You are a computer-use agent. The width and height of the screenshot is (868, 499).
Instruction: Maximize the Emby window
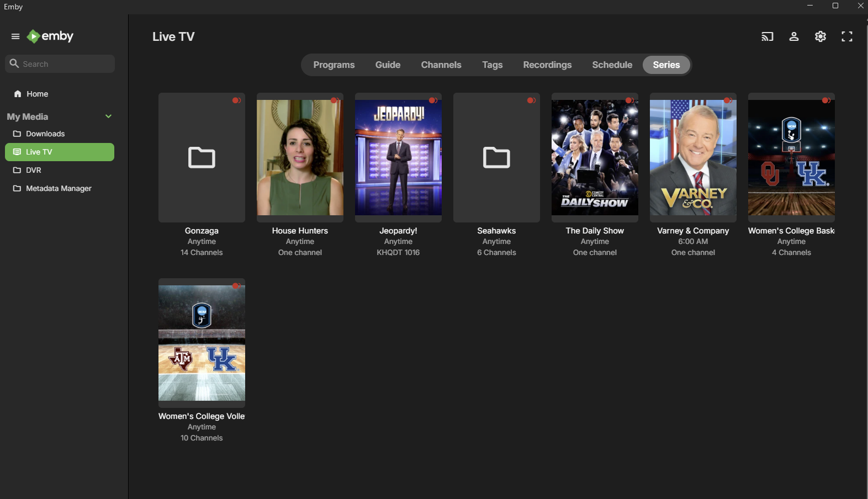tap(835, 6)
